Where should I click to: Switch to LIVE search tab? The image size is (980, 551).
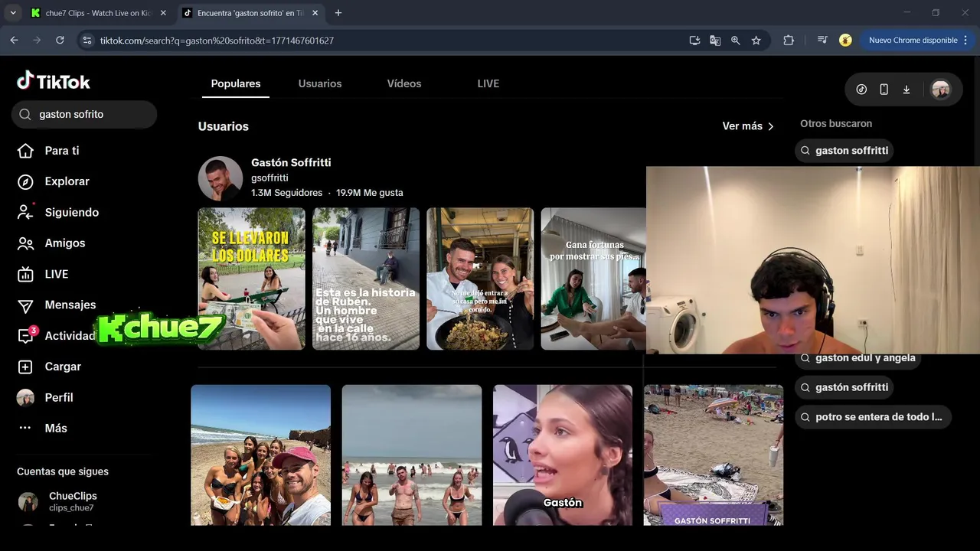[488, 83]
